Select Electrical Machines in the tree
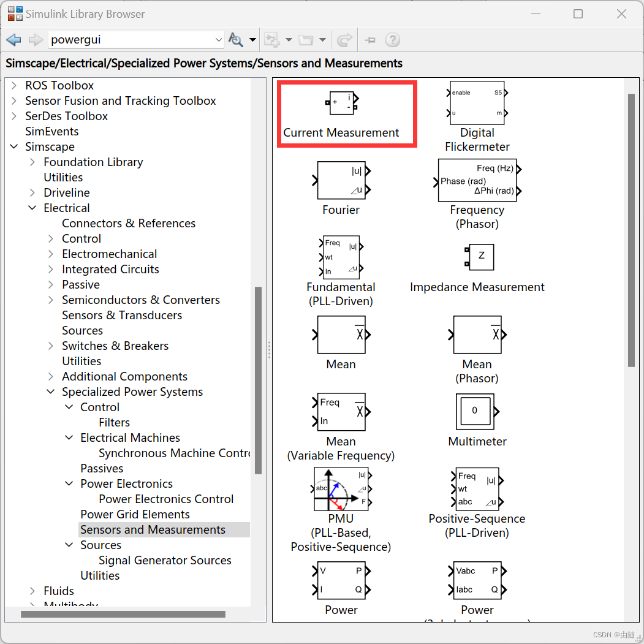The width and height of the screenshot is (644, 644). point(130,438)
